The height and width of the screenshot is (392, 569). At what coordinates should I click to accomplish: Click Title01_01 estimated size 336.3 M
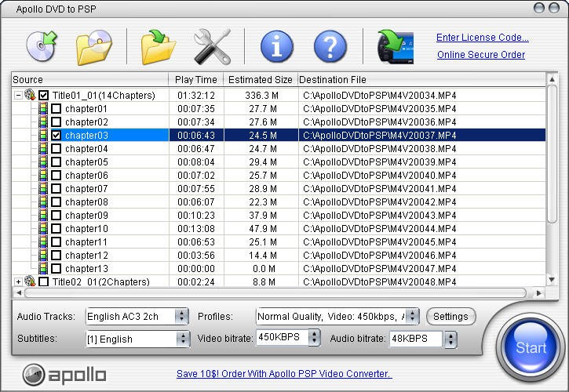tap(261, 96)
